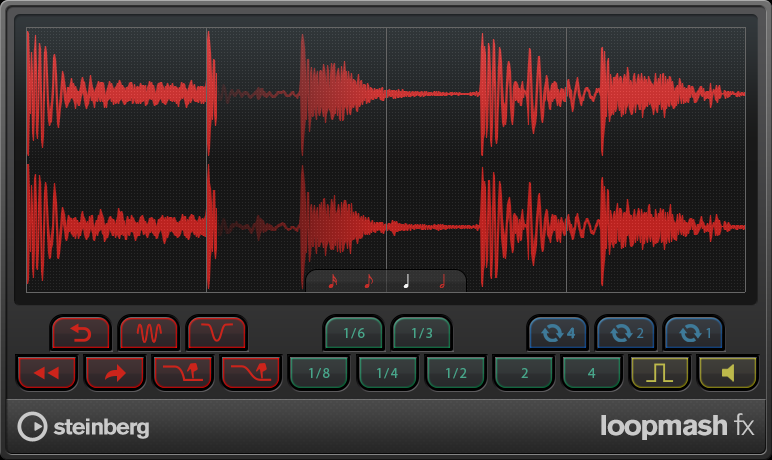
Task: Select the sixteenth-note quantize value
Action: pyautogui.click(x=333, y=282)
